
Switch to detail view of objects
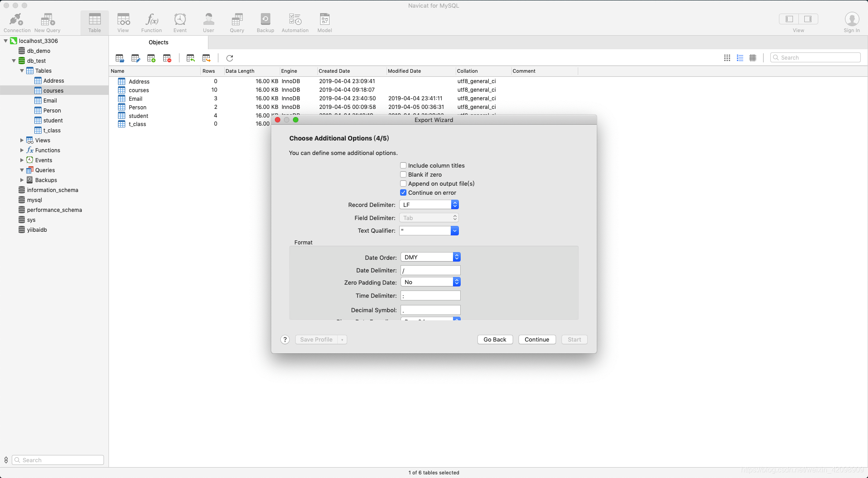click(753, 58)
